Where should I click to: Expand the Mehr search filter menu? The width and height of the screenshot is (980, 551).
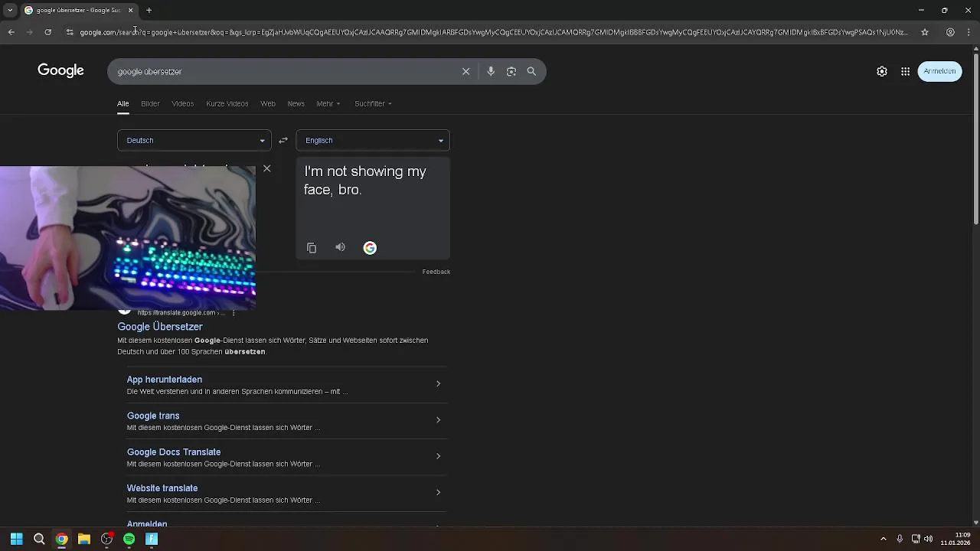328,103
